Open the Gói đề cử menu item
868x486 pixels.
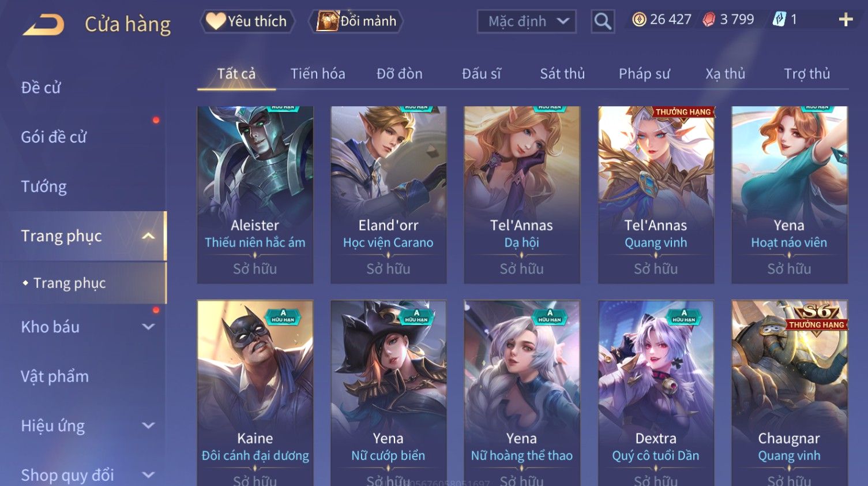point(54,137)
